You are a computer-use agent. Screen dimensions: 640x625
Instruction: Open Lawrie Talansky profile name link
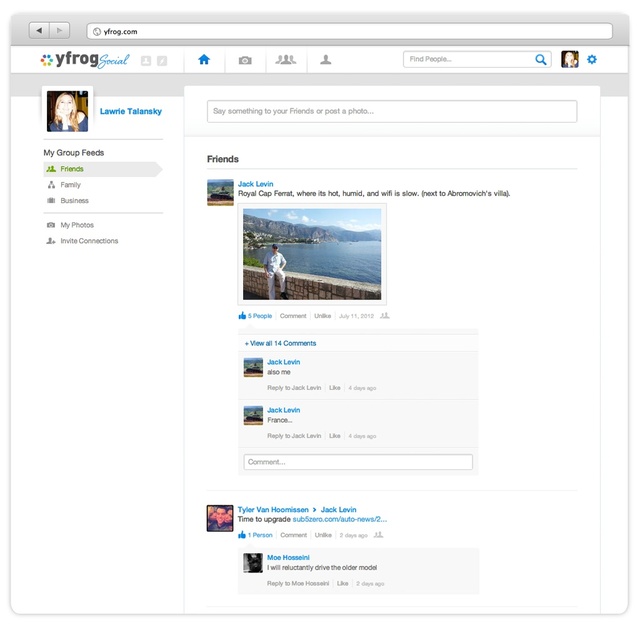[131, 111]
